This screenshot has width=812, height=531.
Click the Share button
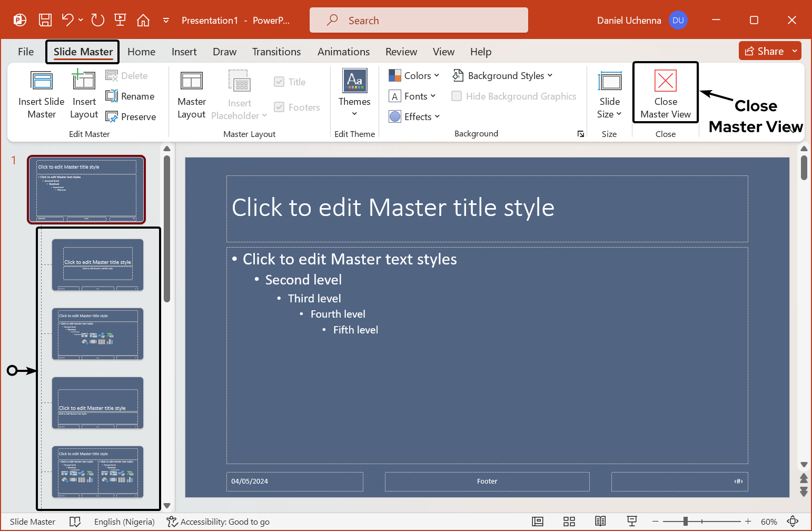(x=764, y=51)
